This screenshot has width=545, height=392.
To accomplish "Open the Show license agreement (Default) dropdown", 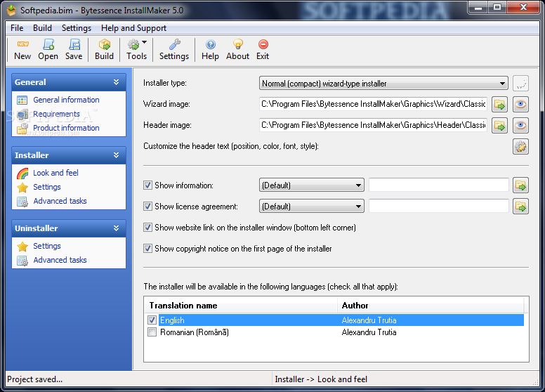I will click(x=311, y=207).
